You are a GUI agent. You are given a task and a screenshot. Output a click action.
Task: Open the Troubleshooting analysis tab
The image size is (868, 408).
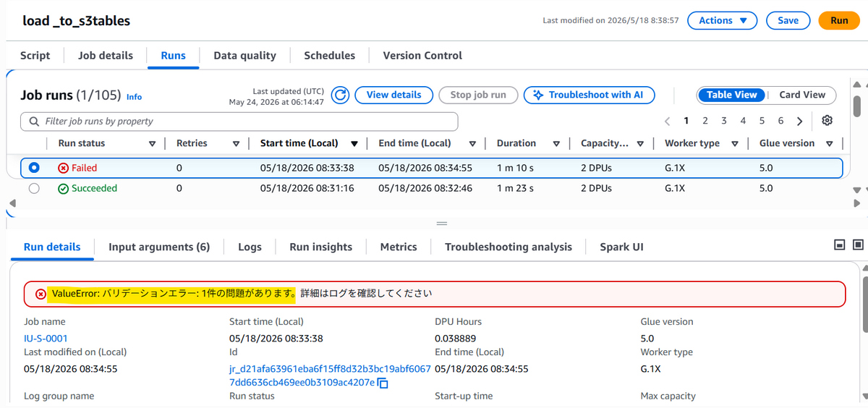coord(509,247)
